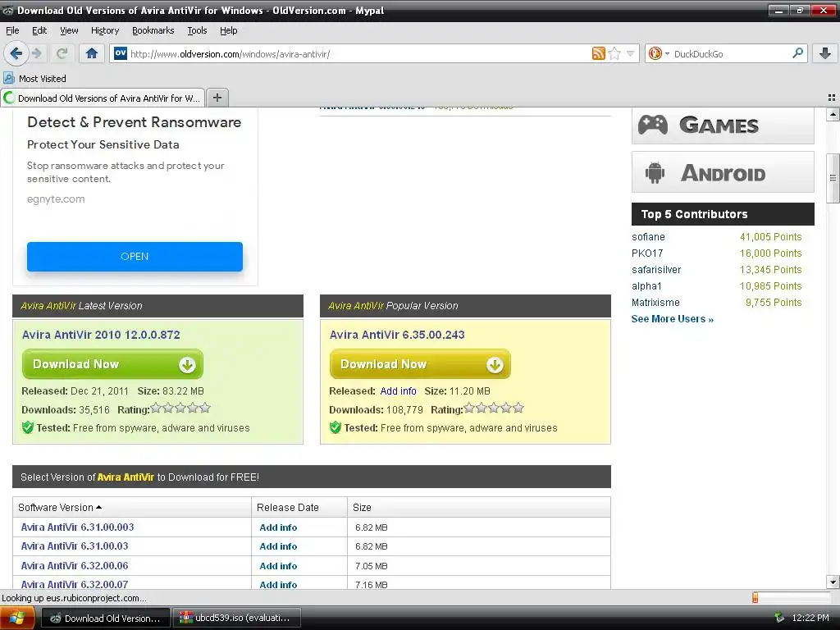Switch to ubcd539.iso taskbar window
This screenshot has width=840, height=630.
click(x=236, y=618)
